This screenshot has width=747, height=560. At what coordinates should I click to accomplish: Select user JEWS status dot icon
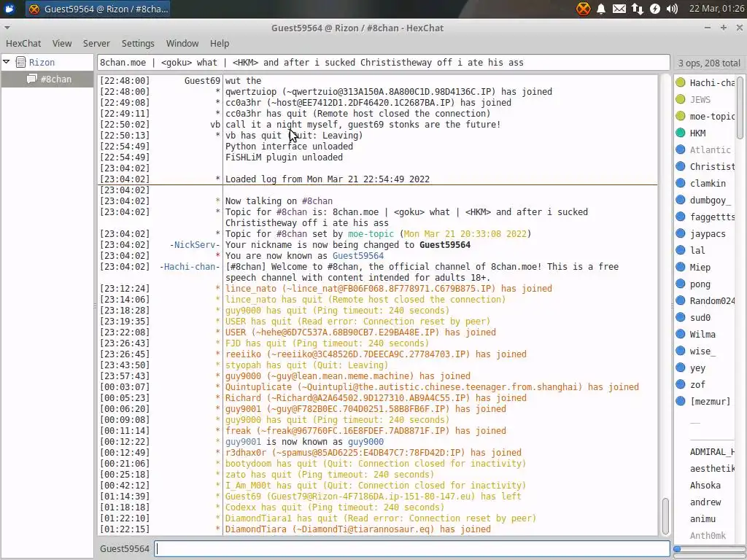(x=681, y=99)
